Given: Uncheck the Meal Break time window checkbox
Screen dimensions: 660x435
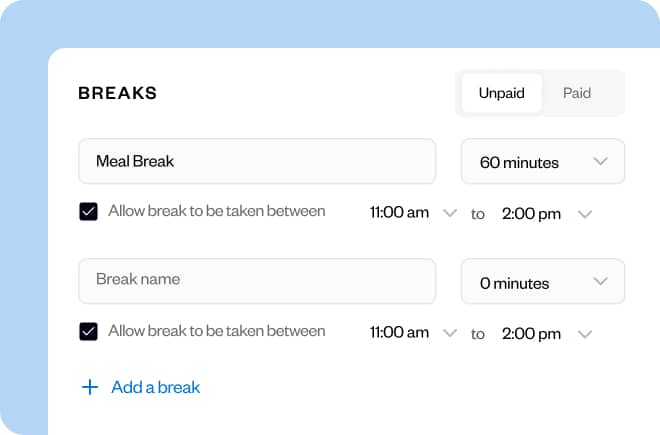Looking at the screenshot, I should (88, 212).
